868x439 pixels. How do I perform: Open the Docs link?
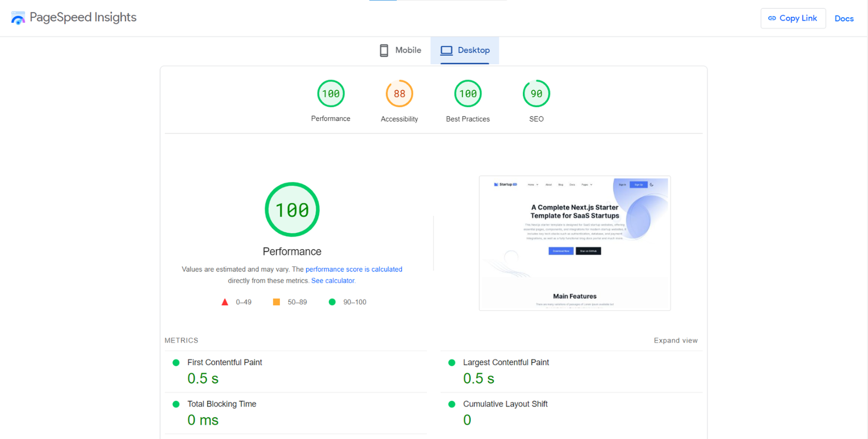click(844, 18)
